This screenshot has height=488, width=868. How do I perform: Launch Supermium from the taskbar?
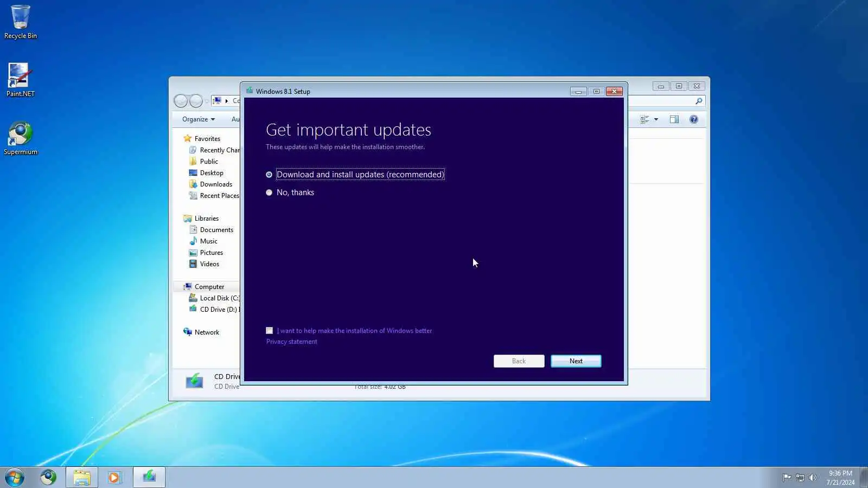[x=48, y=477]
